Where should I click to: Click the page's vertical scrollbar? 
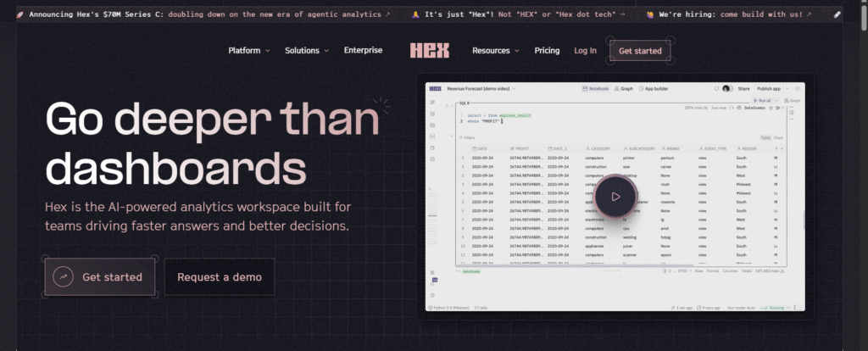point(864,17)
